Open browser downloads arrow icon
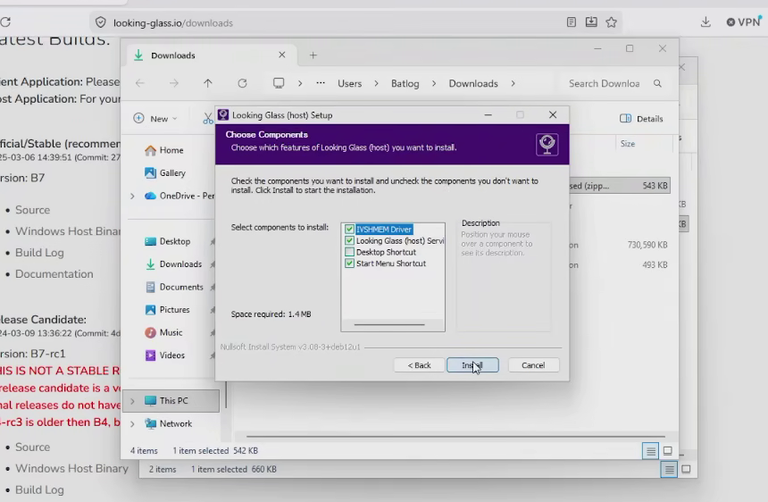Image resolution: width=768 pixels, height=502 pixels. (705, 22)
